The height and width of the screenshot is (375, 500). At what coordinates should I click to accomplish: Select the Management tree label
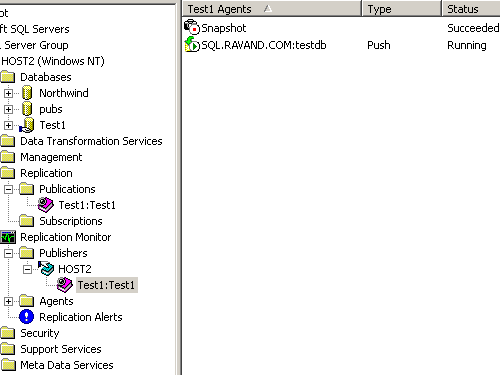(x=51, y=157)
